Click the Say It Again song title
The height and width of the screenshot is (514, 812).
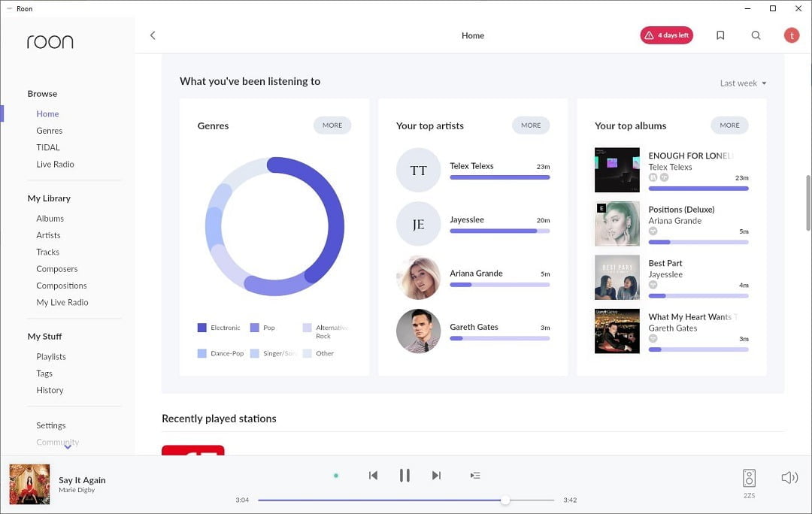pos(83,480)
